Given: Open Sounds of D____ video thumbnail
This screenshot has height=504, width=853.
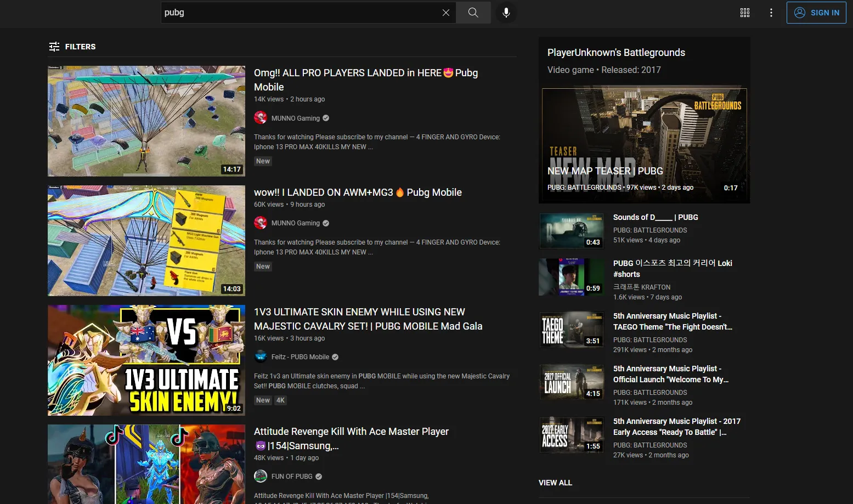Looking at the screenshot, I should click(x=572, y=231).
